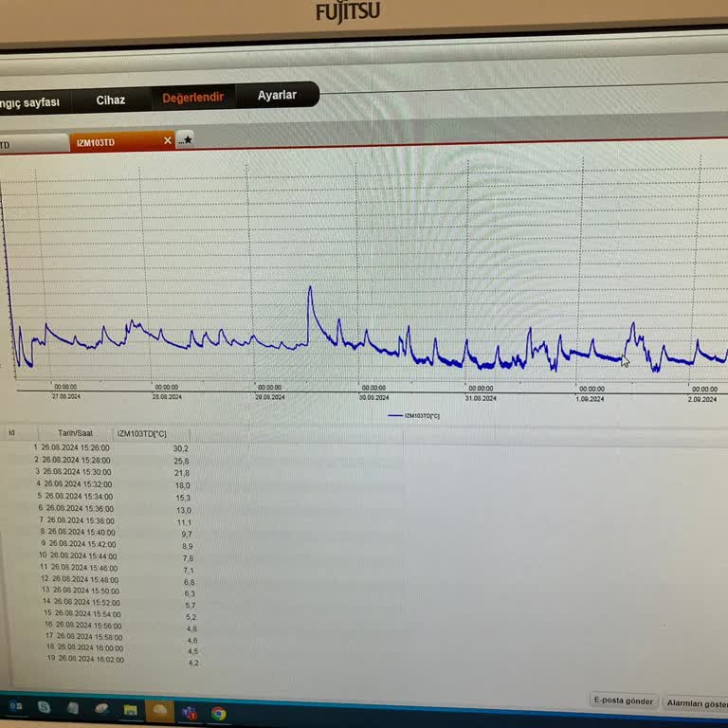Select row 26.08.2024 15:42:00

tap(116, 544)
